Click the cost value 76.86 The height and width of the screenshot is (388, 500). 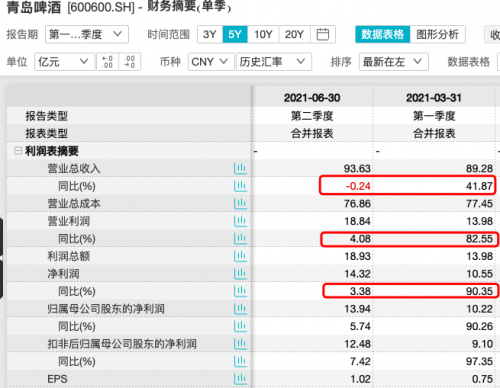click(357, 204)
